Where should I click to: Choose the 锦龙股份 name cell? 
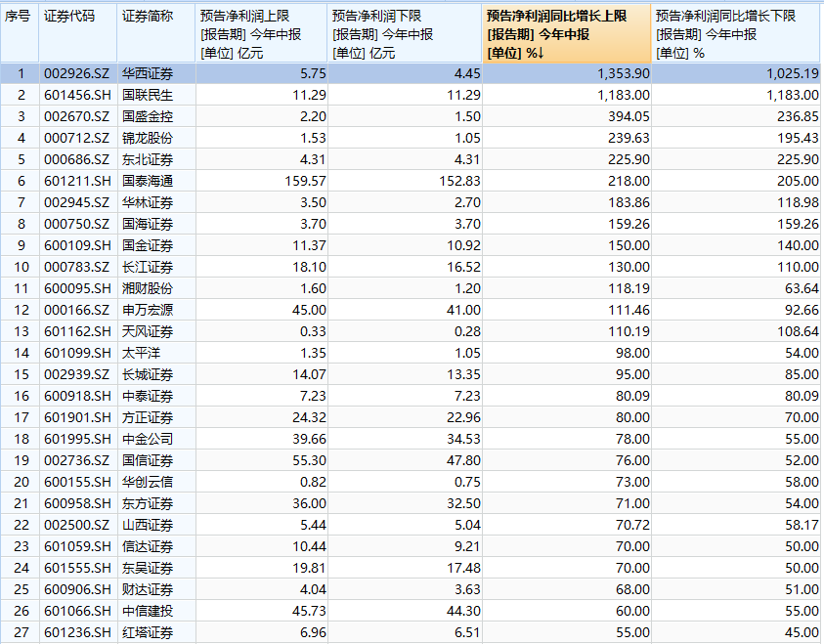156,138
